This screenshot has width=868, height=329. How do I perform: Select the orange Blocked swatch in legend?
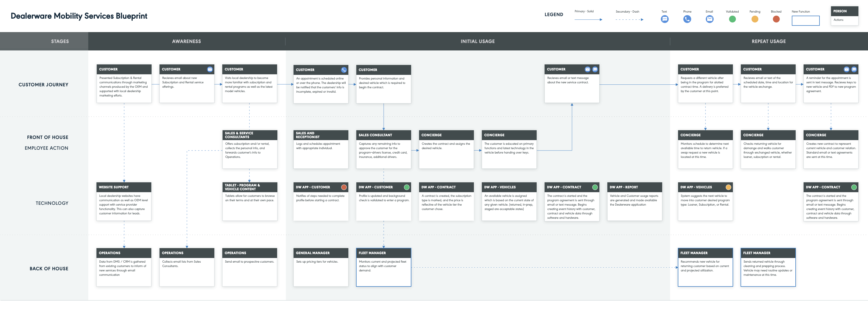tap(776, 19)
